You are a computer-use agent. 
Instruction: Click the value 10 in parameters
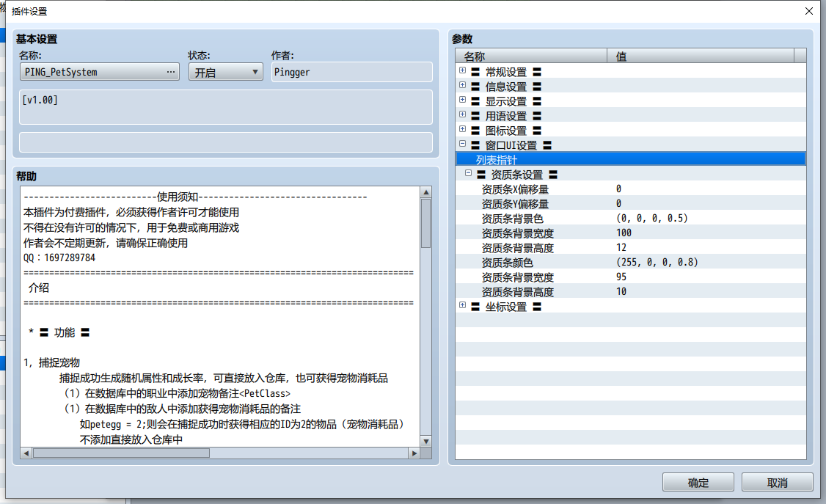click(x=621, y=292)
